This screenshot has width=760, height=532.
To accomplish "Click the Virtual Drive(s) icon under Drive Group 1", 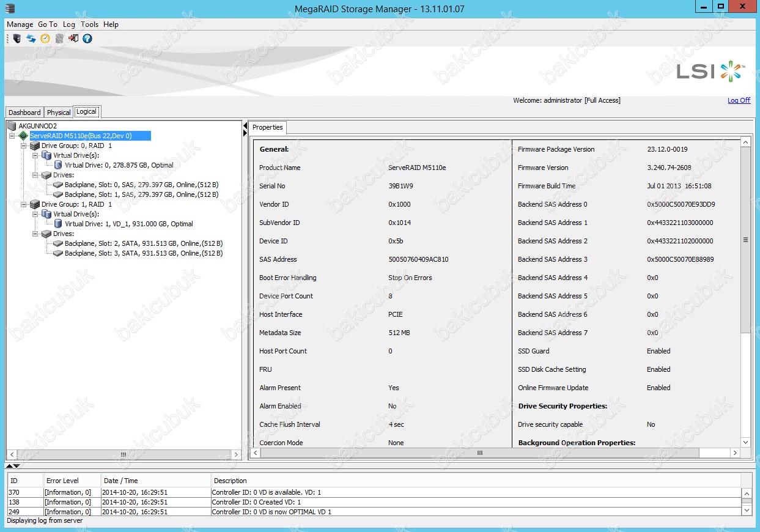I will pos(46,214).
